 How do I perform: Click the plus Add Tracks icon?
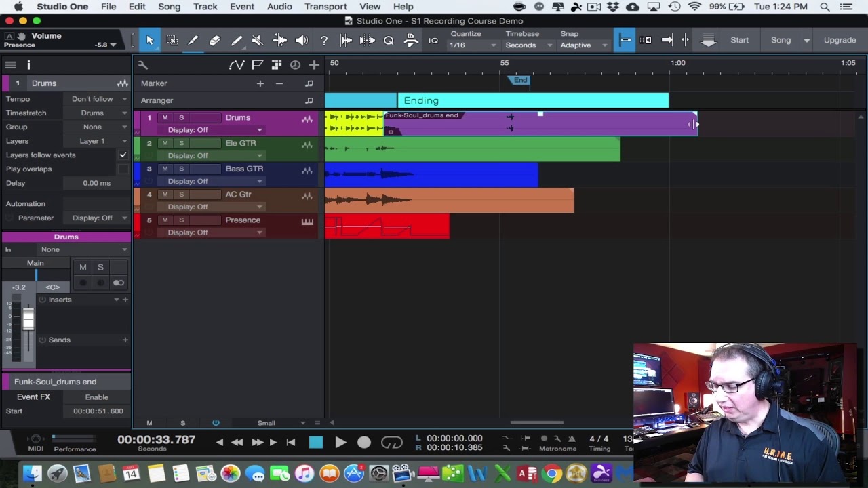pos(314,65)
